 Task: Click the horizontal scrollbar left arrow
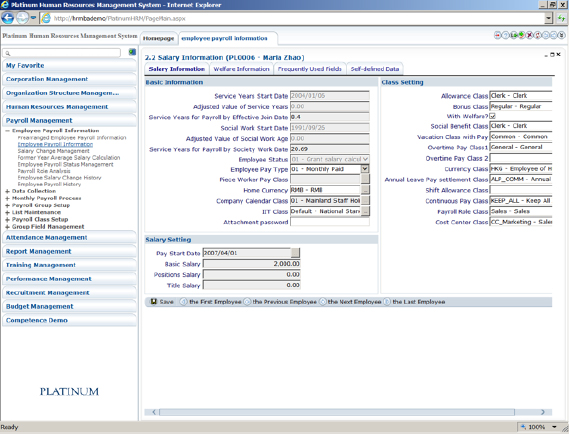(154, 412)
